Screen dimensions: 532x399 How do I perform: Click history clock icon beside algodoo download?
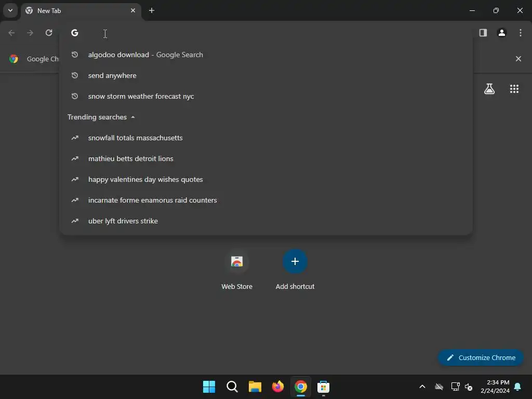click(75, 55)
